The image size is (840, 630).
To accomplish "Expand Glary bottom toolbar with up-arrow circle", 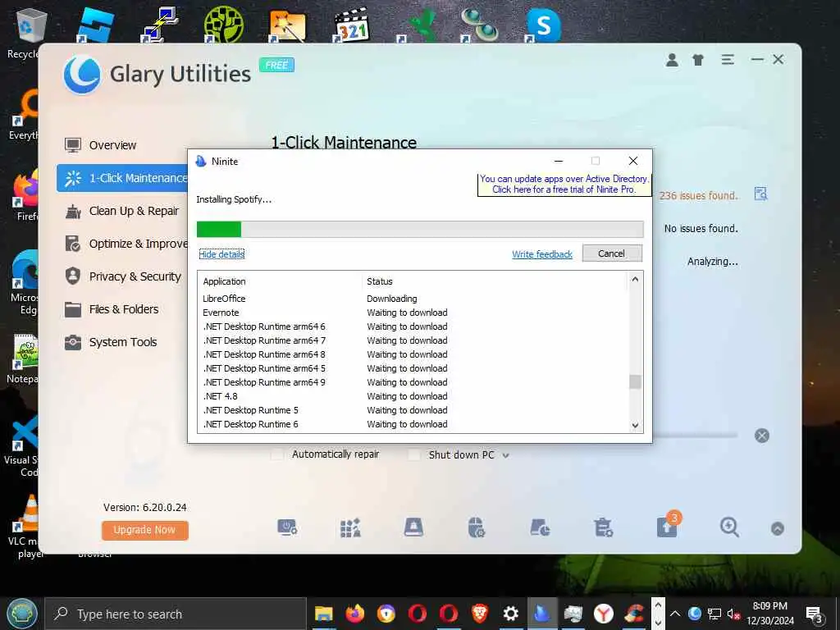I will (778, 529).
